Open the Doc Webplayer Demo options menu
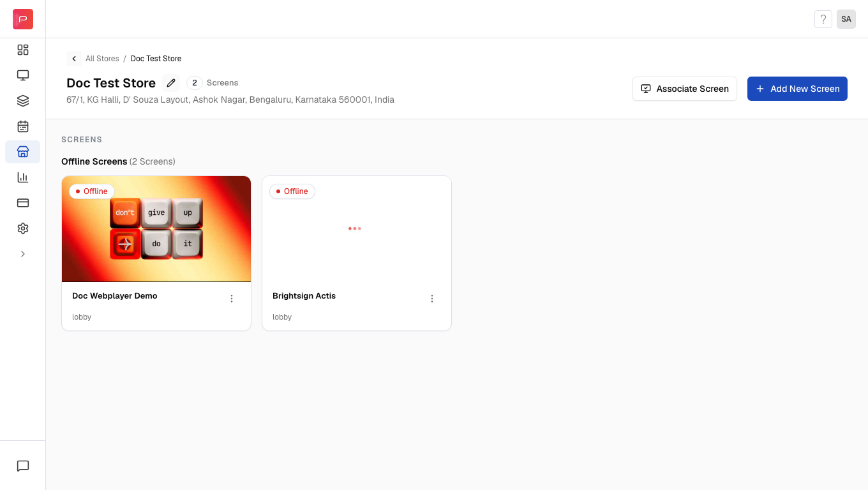Viewport: 868px width, 490px height. (232, 299)
